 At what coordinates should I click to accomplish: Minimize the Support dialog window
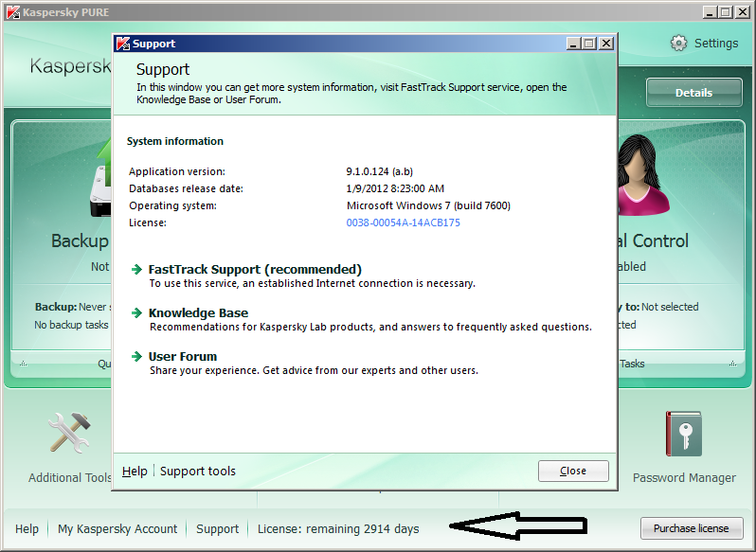[573, 44]
